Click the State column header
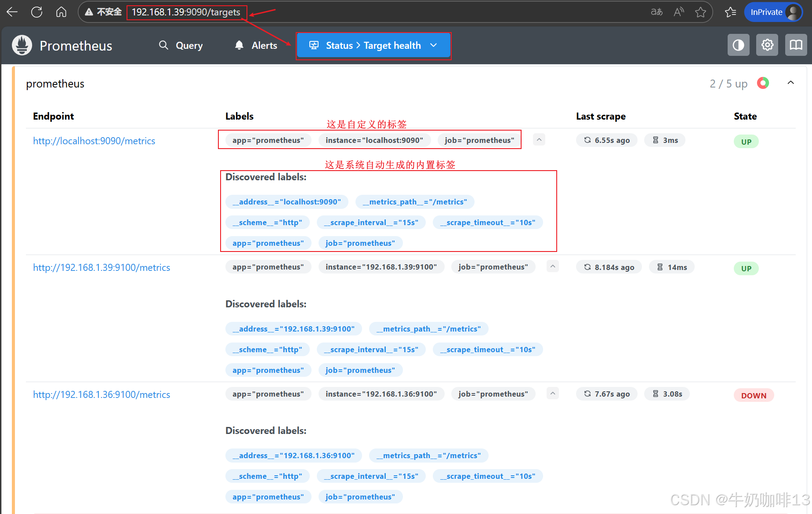The image size is (812, 514). tap(745, 116)
